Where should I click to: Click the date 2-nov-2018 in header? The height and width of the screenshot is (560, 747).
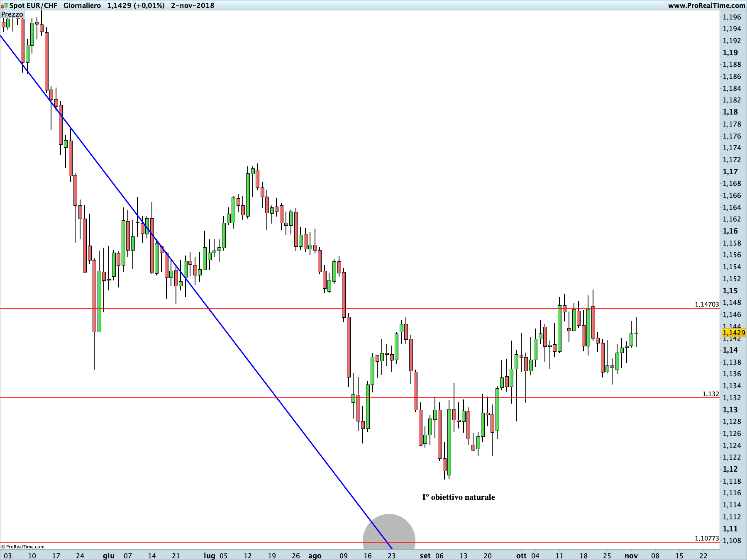click(193, 5)
